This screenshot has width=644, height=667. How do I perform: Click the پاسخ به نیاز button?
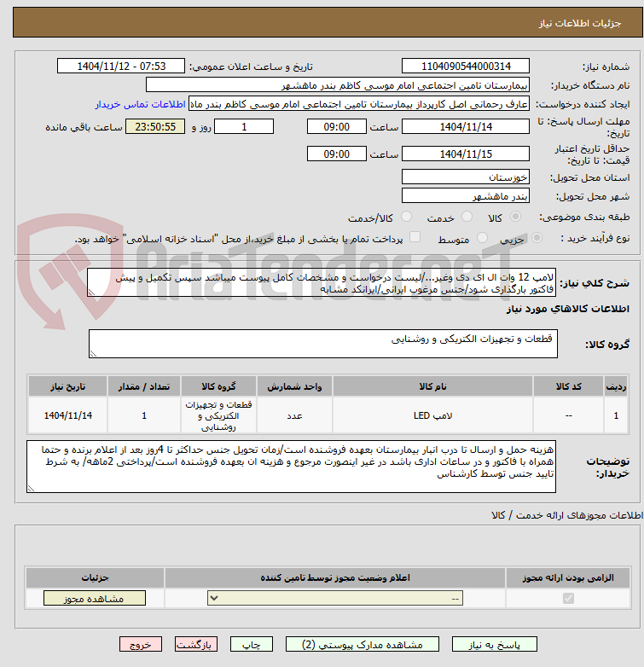(494, 645)
